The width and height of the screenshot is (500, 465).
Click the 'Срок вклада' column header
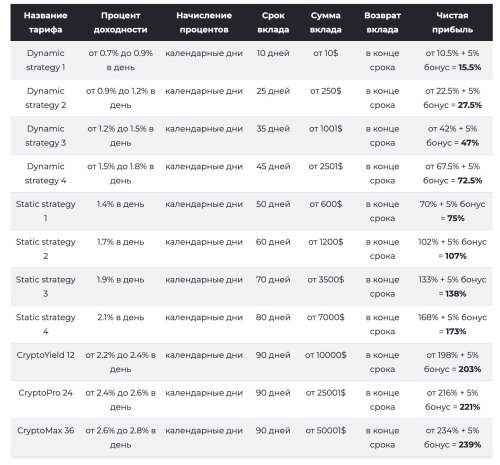(x=273, y=23)
